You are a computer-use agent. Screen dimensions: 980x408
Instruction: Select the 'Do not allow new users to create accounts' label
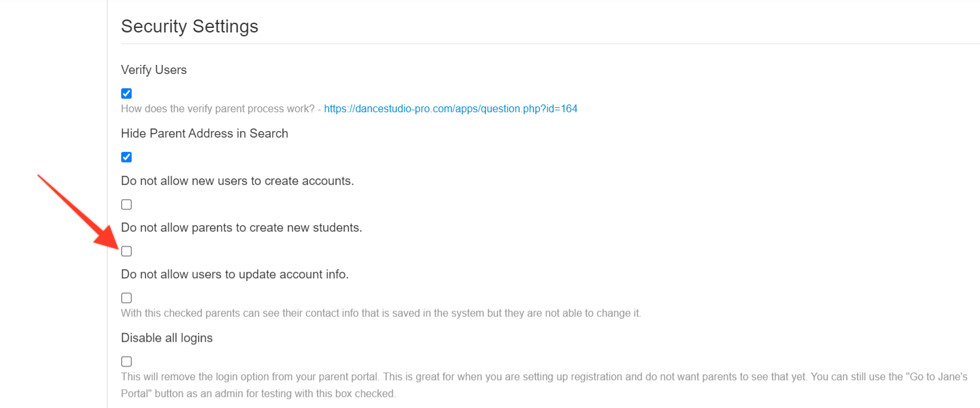coord(238,181)
